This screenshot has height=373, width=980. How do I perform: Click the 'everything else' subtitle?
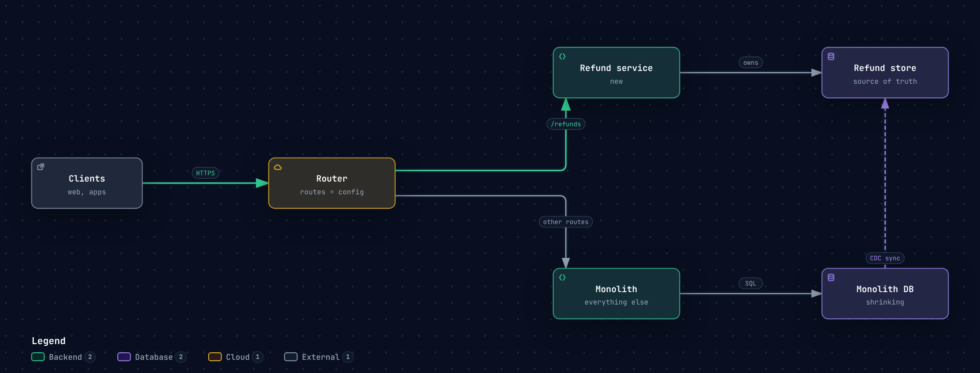pos(616,302)
